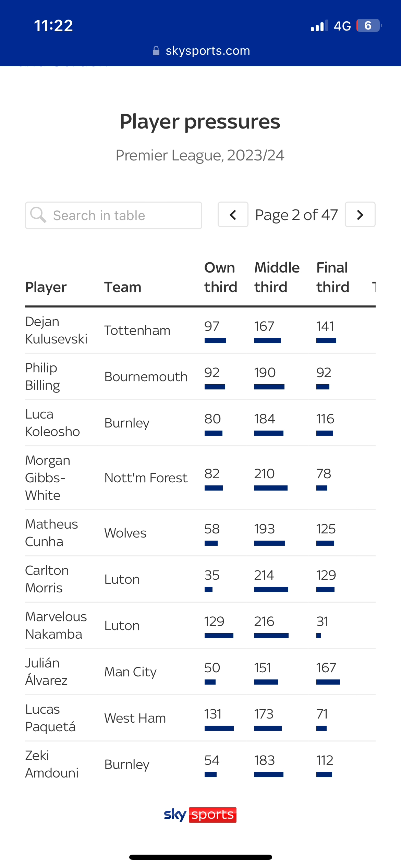
Task: Select Dejan Kulusevski row
Action: pyautogui.click(x=200, y=330)
